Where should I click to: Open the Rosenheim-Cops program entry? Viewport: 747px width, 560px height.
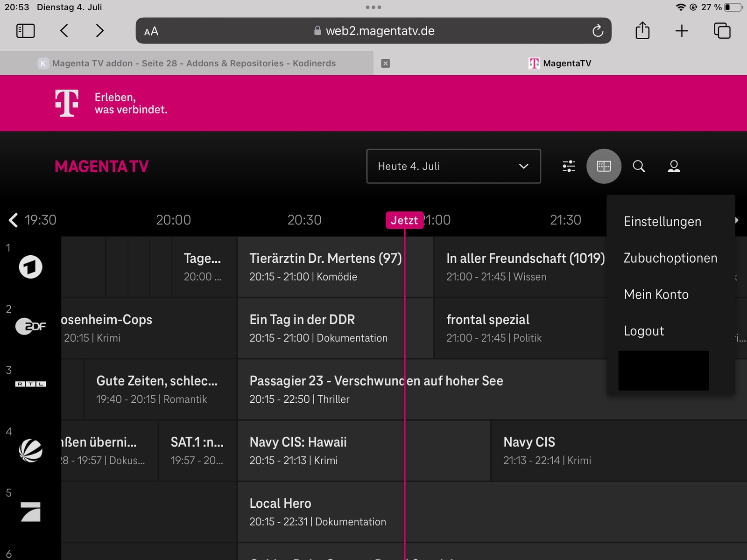[148, 328]
